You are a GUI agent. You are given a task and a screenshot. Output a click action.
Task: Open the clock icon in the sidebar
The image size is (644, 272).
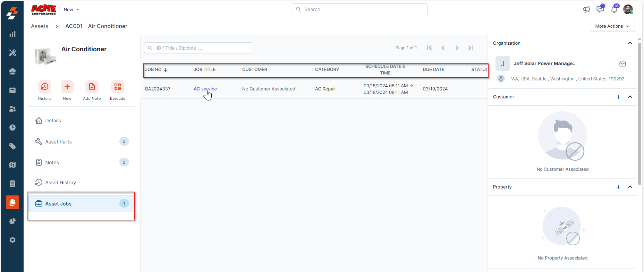coord(12,128)
